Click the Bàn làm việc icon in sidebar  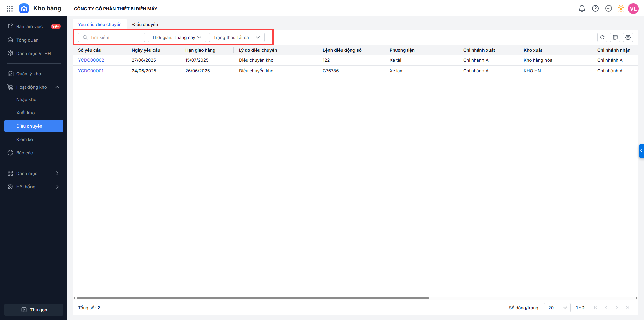(10, 26)
